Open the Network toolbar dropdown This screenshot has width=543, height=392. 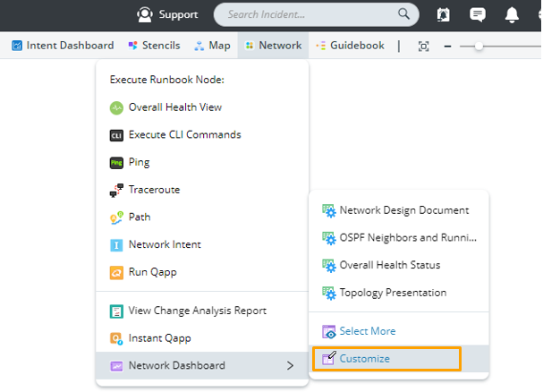pos(273,46)
